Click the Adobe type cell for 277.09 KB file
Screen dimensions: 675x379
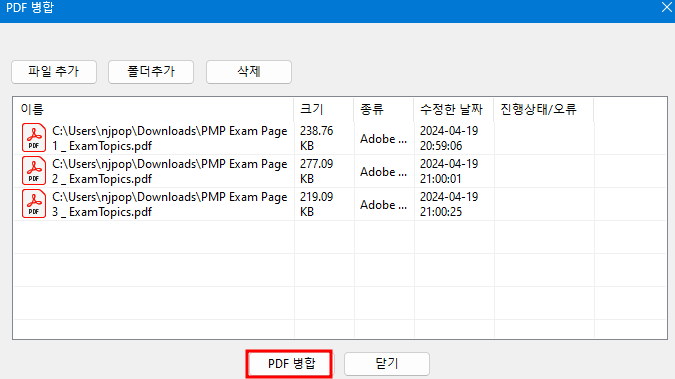[383, 172]
